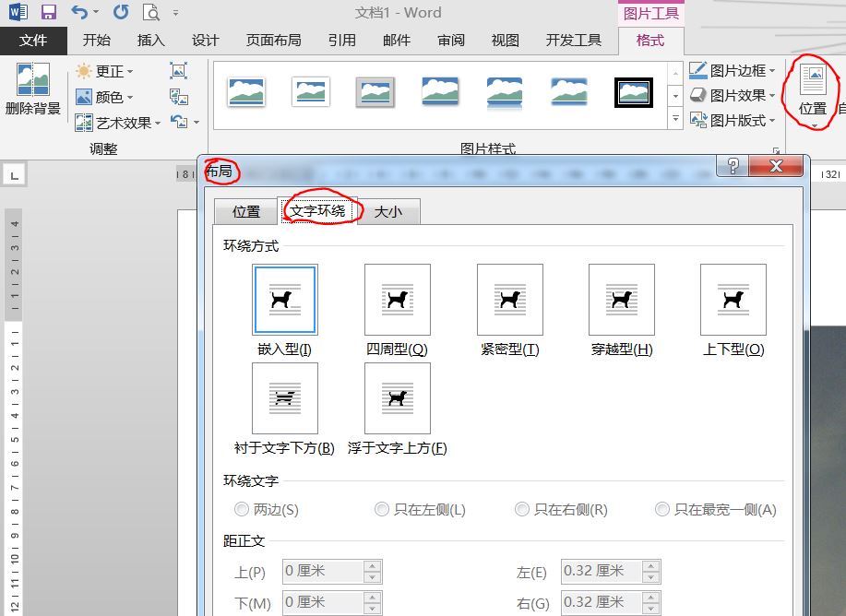Open the Size (大小) tab in Layout dialog
846x616 pixels.
[x=387, y=211]
